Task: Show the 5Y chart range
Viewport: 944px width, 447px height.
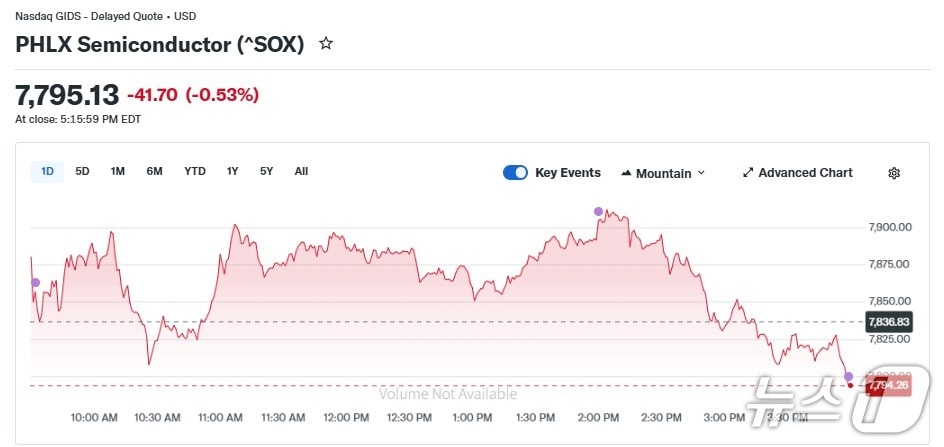Action: (x=266, y=171)
